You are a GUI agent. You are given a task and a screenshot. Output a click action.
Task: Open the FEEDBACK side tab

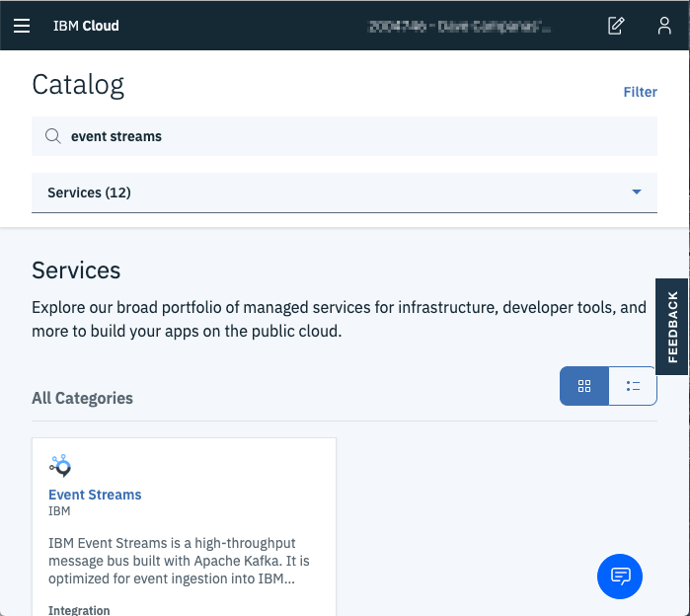point(672,327)
